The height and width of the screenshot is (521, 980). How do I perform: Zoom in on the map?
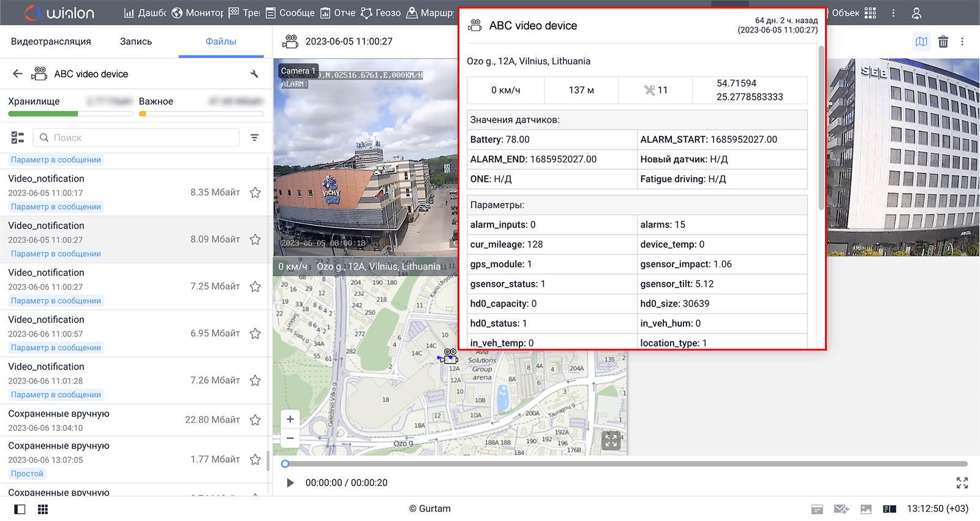pos(290,419)
